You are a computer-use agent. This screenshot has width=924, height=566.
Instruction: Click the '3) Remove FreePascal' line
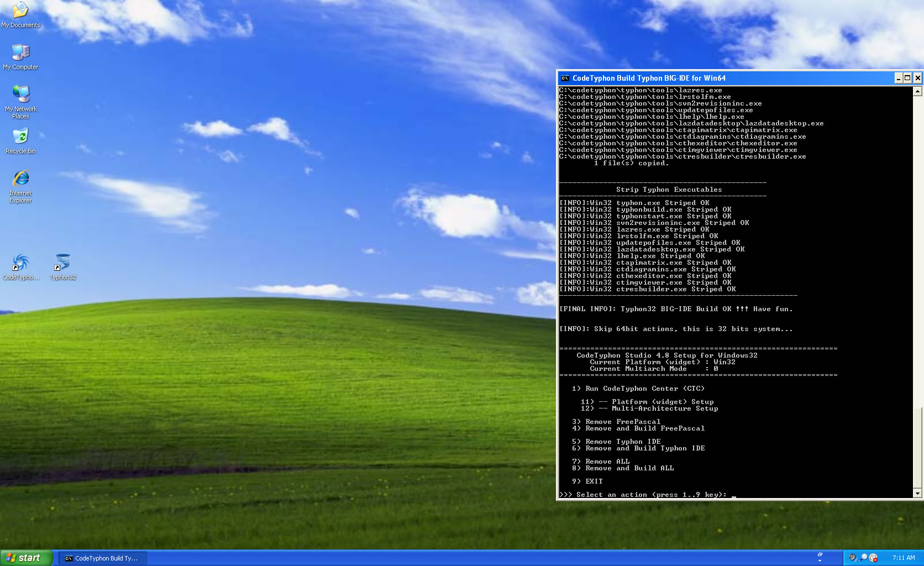[x=616, y=422]
